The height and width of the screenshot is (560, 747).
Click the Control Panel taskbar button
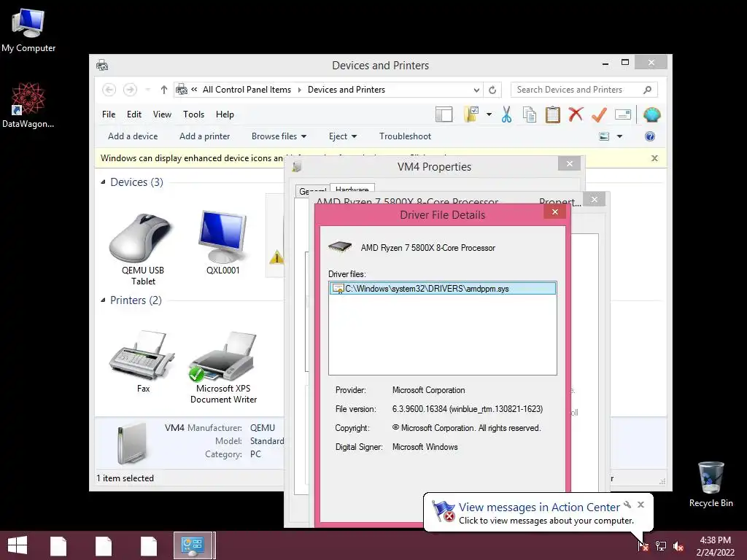pos(193,545)
